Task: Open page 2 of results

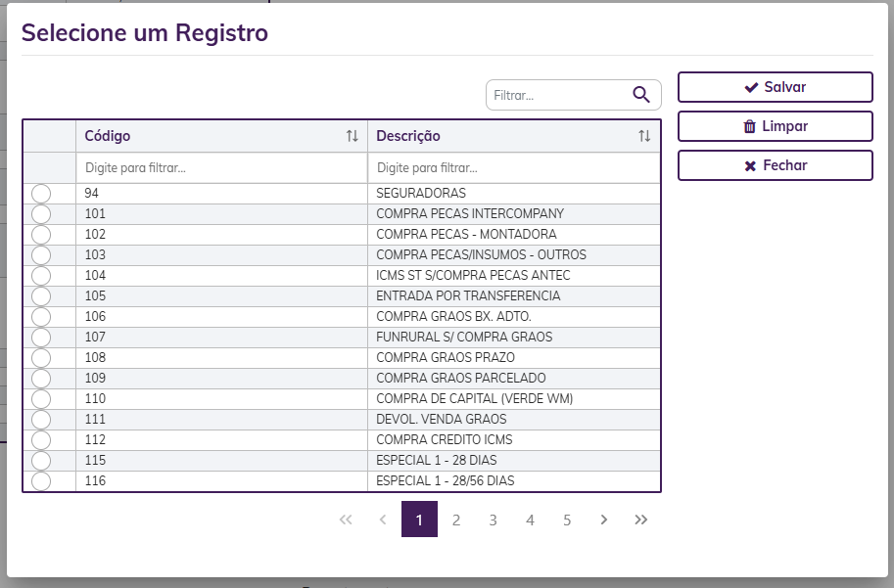Action: coord(456,520)
